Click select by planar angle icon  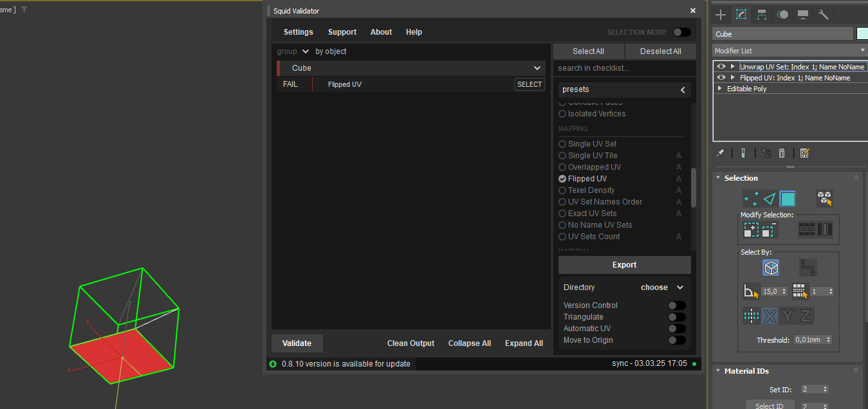[x=751, y=291]
